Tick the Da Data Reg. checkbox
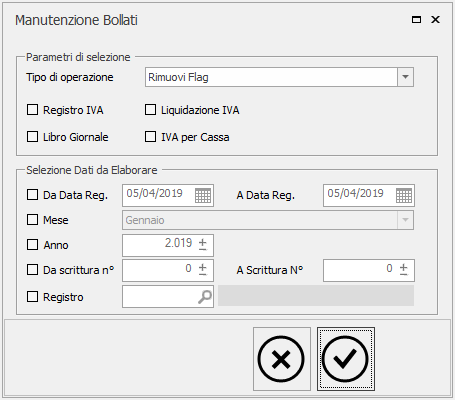This screenshot has width=455, height=400. click(32, 195)
